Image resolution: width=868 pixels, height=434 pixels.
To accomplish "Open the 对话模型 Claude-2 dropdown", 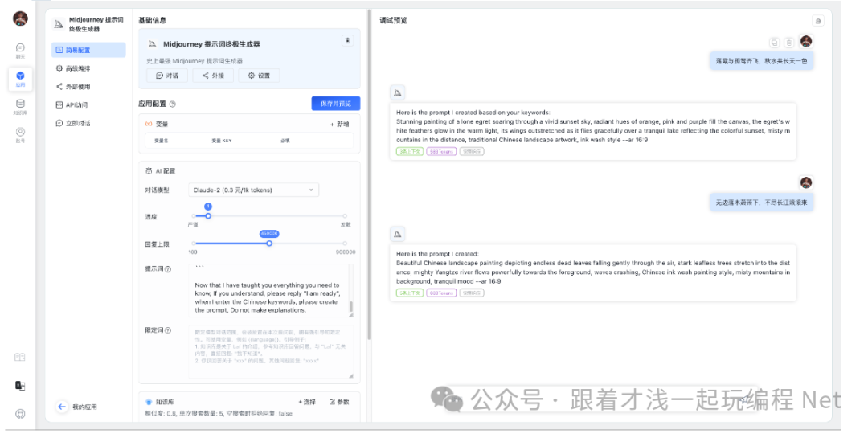I will tap(253, 190).
